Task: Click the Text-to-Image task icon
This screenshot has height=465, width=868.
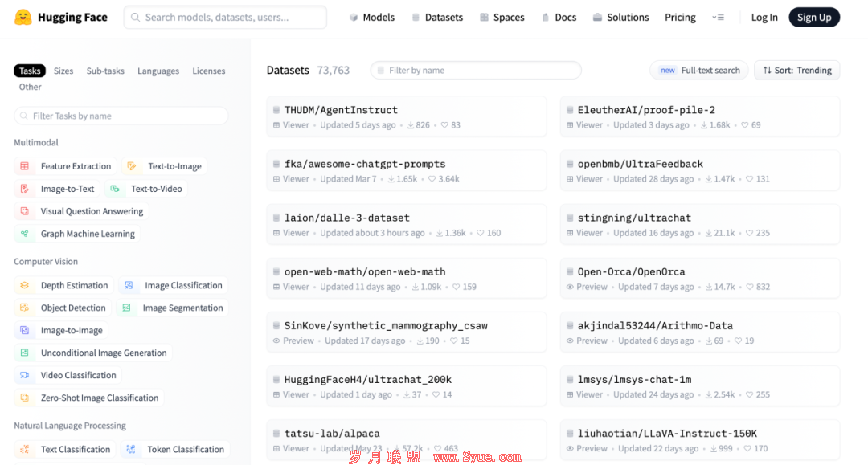Action: click(x=132, y=166)
